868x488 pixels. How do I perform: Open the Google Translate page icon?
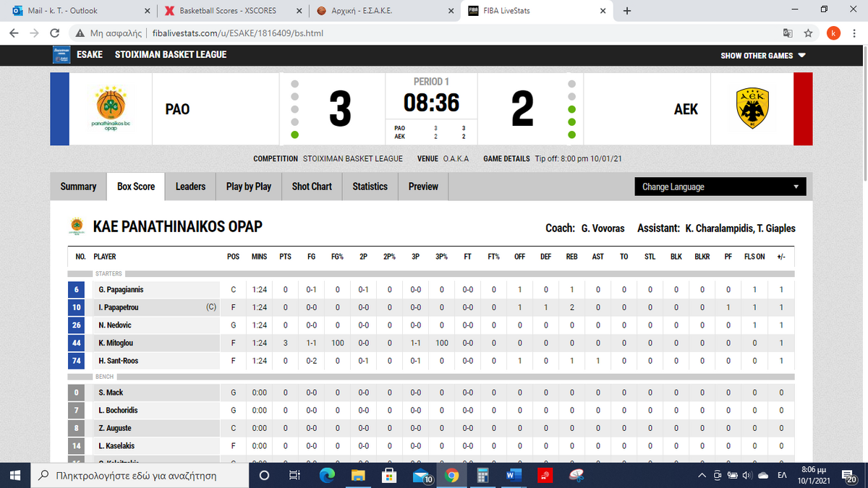pos(788,33)
